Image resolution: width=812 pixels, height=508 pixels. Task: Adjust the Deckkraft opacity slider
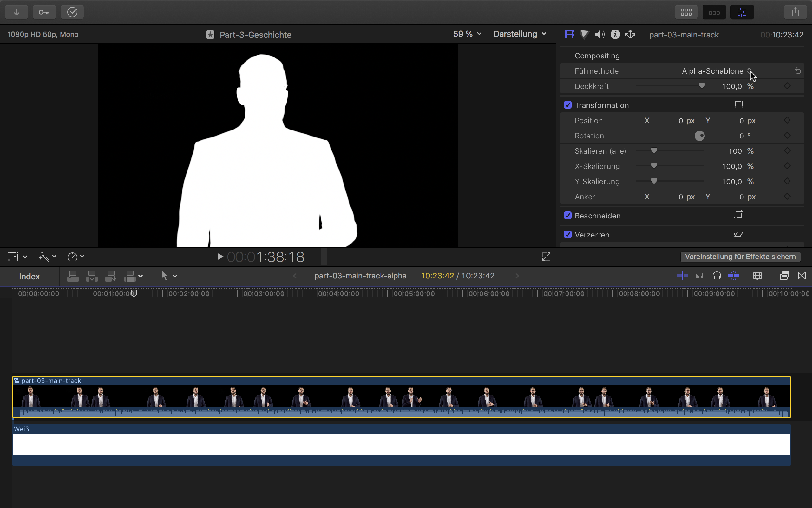(701, 86)
